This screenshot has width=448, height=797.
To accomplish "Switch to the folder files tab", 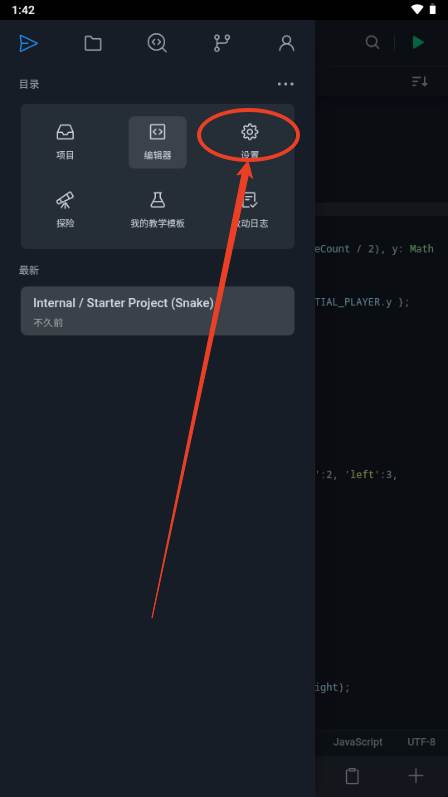I will [x=93, y=43].
